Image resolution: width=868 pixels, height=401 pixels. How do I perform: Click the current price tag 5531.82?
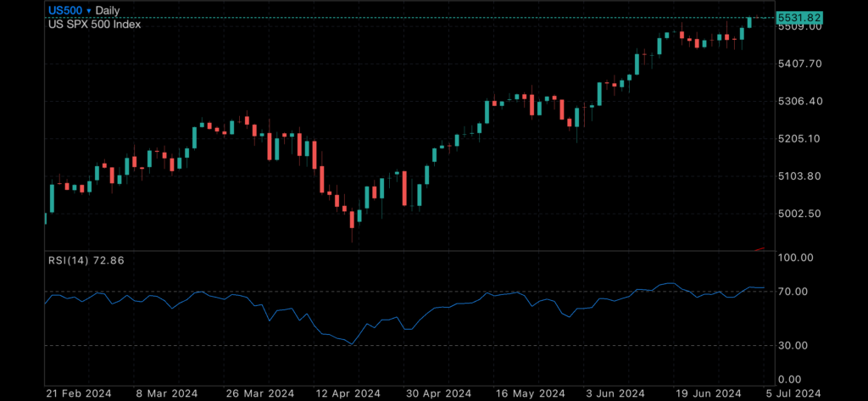(798, 18)
